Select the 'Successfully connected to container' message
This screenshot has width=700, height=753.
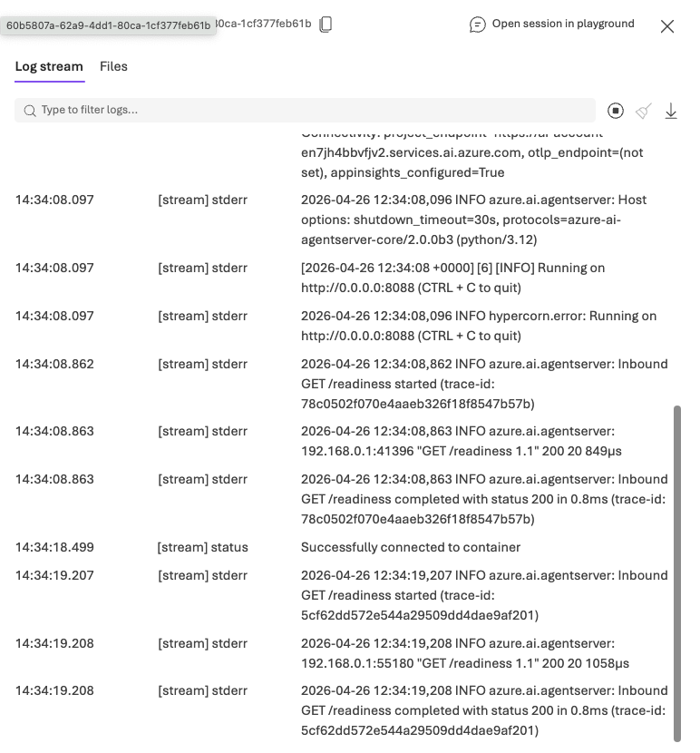click(410, 548)
